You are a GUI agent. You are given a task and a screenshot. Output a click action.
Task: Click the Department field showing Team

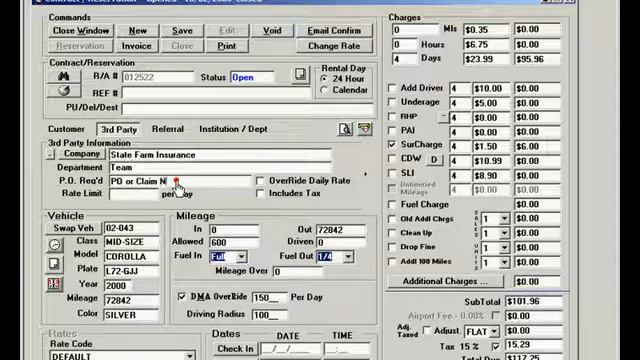coord(220,168)
